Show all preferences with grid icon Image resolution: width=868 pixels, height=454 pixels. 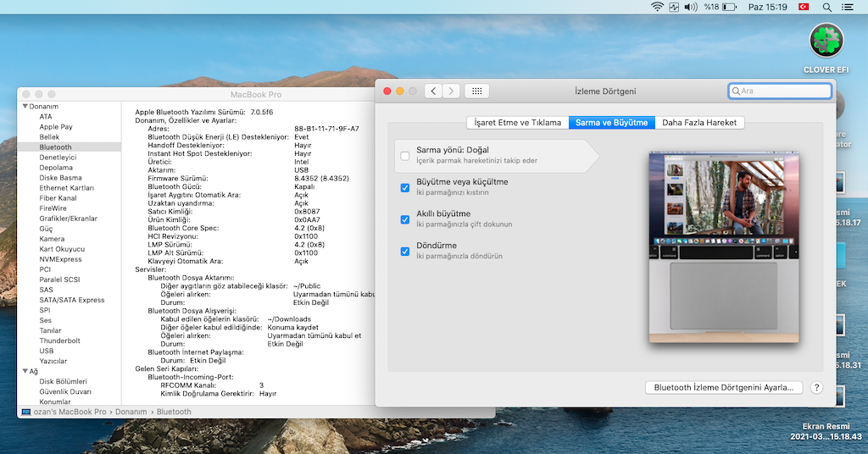pos(477,91)
